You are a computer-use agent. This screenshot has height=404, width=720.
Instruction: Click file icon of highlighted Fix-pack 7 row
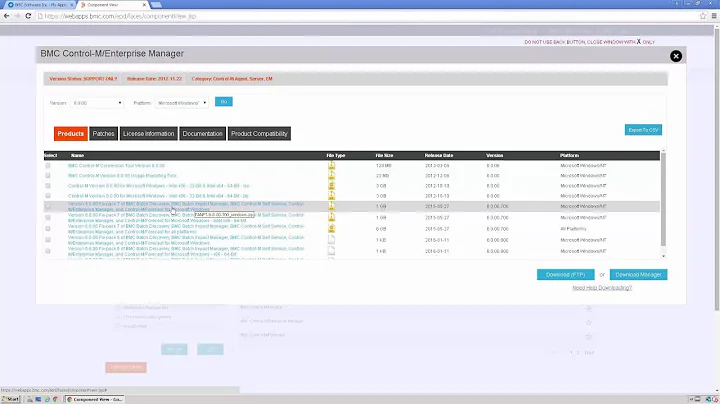point(332,206)
